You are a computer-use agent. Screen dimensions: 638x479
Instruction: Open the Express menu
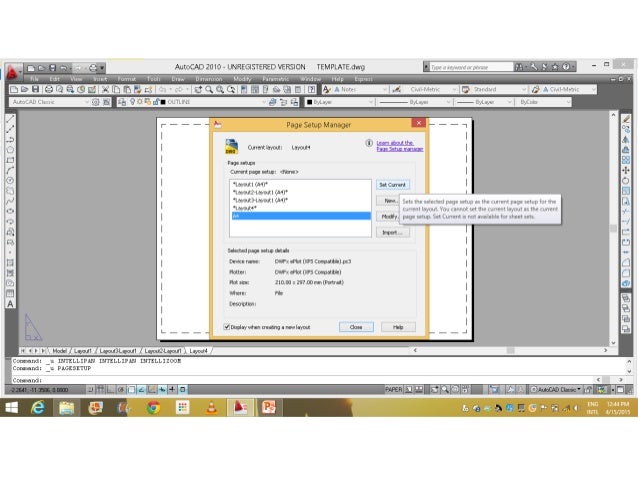[x=363, y=79]
